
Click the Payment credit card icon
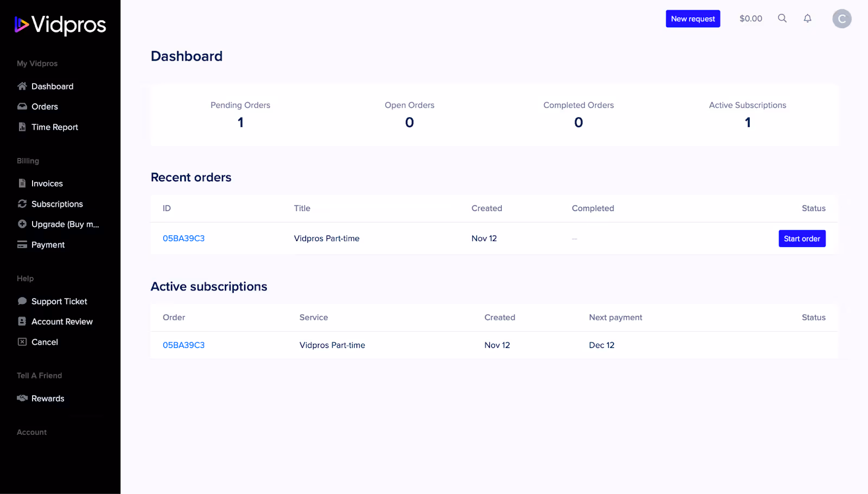tap(22, 245)
